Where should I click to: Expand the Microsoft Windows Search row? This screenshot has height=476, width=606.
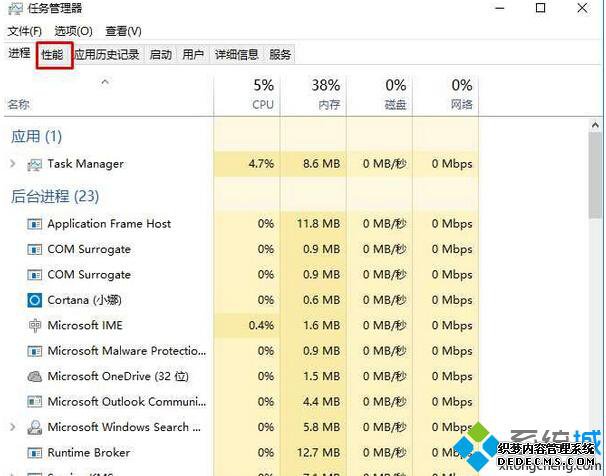coord(13,427)
